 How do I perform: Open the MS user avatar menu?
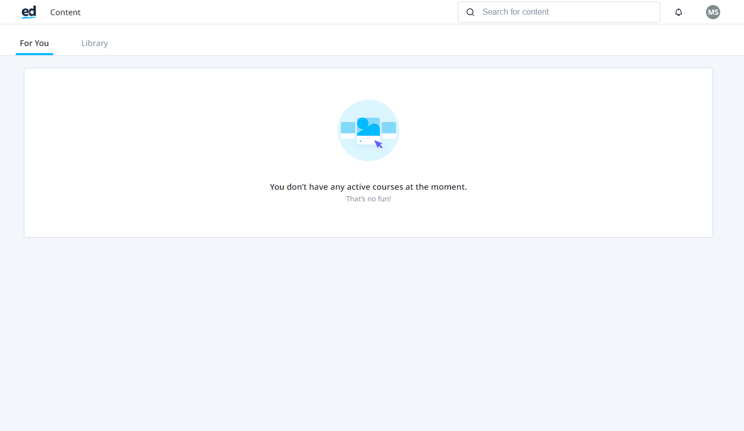[x=713, y=12]
